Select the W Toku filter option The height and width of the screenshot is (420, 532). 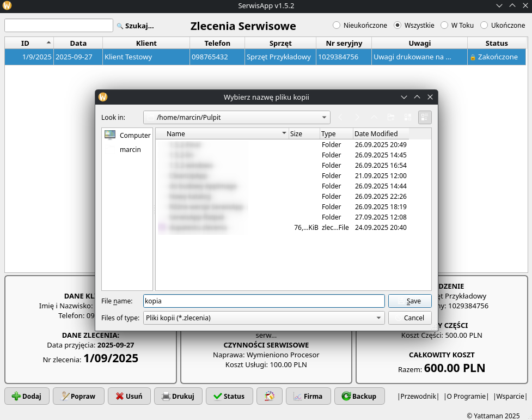[445, 25]
